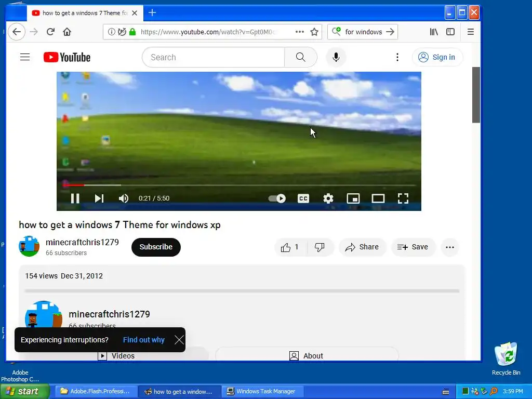This screenshot has width=532, height=399.
Task: Share the video
Action: click(x=362, y=247)
